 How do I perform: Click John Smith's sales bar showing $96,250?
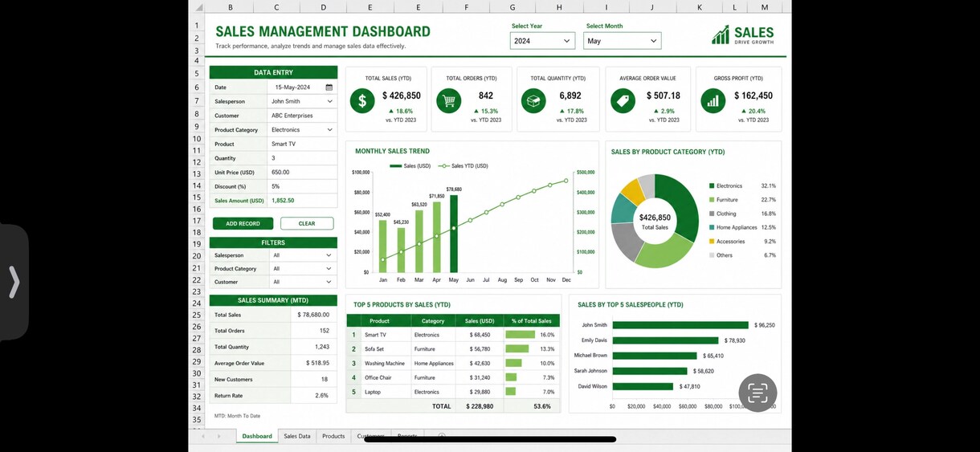pyautogui.click(x=681, y=325)
